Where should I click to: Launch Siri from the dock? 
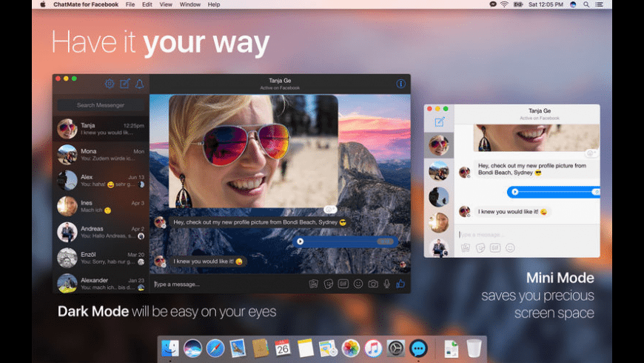[x=192, y=349]
